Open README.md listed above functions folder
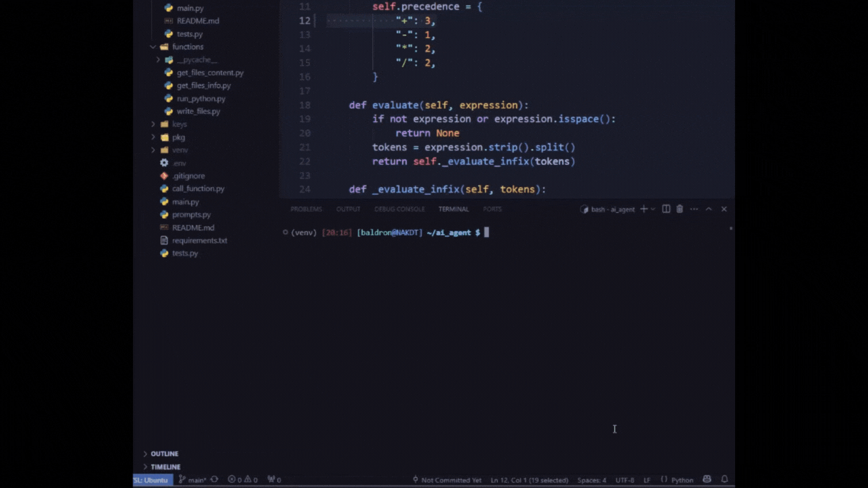This screenshot has height=488, width=868. [197, 21]
